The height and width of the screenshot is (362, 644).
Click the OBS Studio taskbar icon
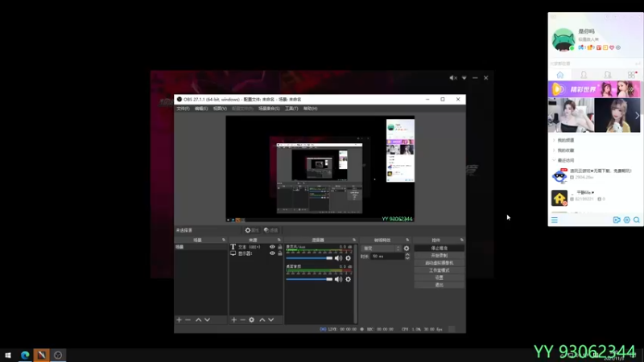click(58, 355)
